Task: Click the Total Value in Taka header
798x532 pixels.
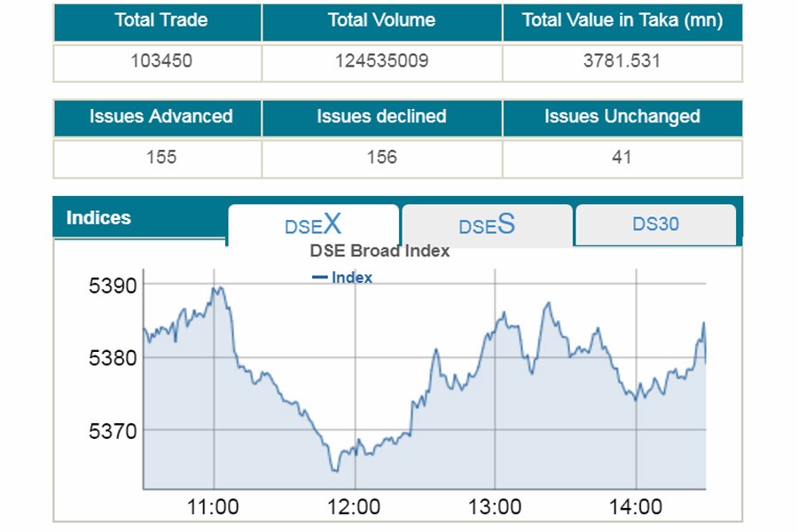Action: (622, 20)
